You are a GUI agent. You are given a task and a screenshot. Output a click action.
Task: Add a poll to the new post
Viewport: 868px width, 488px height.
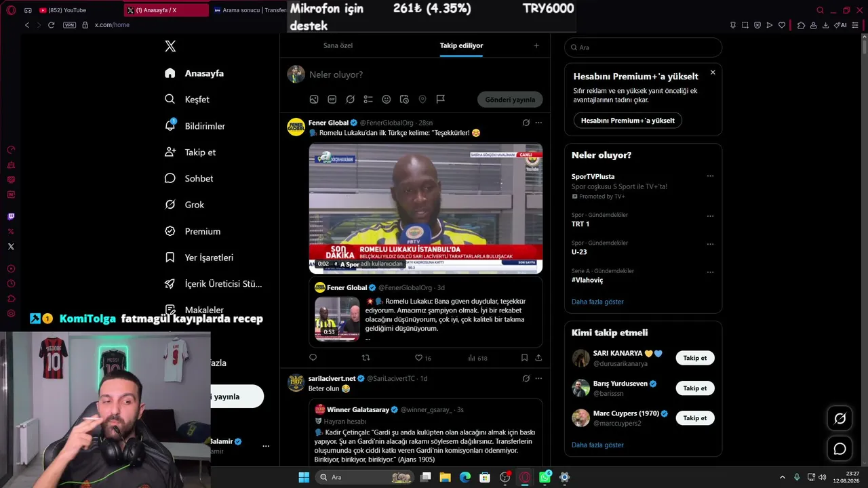[x=368, y=99]
